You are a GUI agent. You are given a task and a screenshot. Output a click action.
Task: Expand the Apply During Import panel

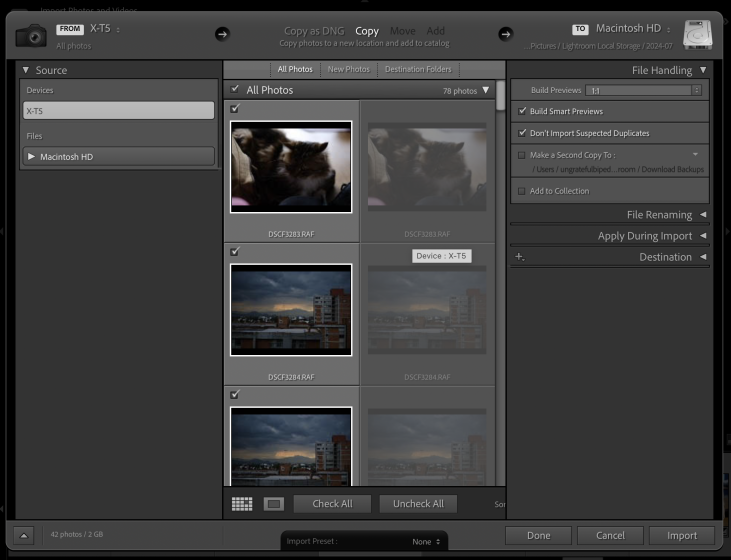pos(703,235)
